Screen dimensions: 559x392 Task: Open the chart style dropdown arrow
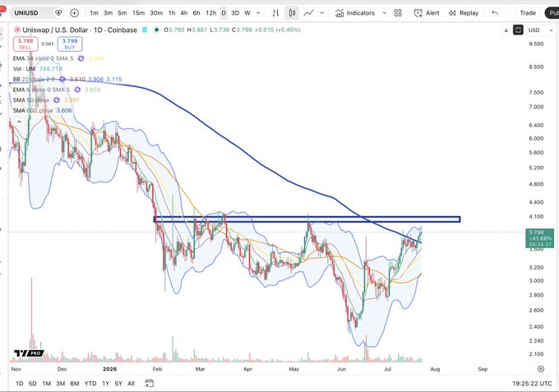click(x=322, y=13)
